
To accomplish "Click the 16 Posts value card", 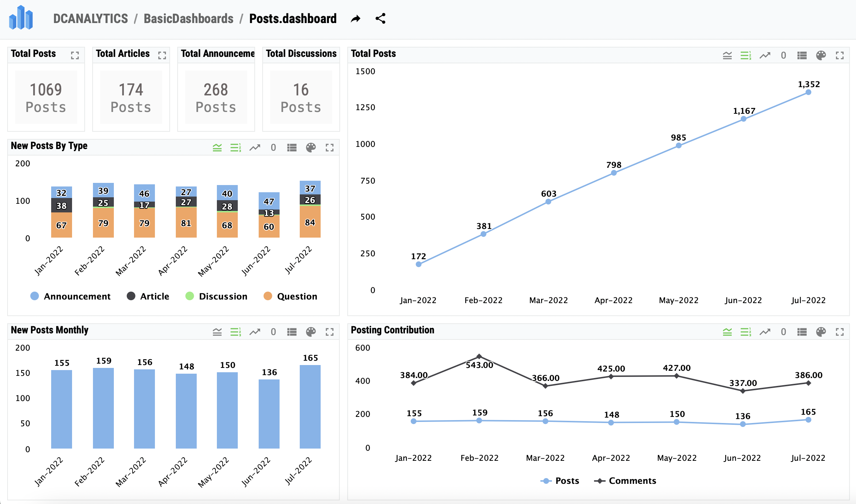I will [x=301, y=97].
